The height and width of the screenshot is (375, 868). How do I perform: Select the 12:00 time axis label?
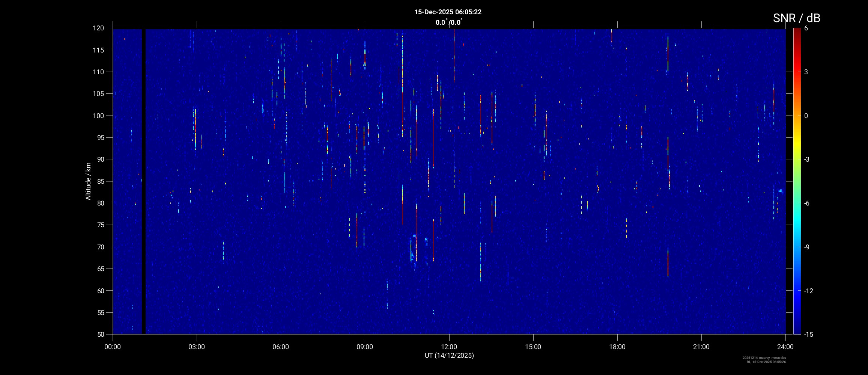449,347
